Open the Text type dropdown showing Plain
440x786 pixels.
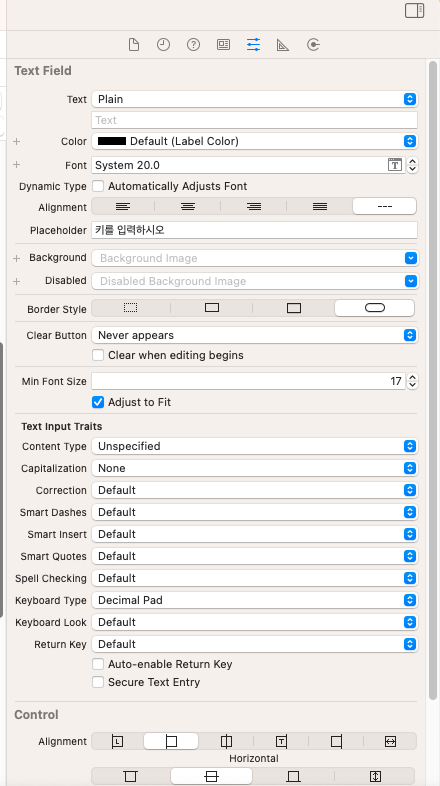coord(255,99)
